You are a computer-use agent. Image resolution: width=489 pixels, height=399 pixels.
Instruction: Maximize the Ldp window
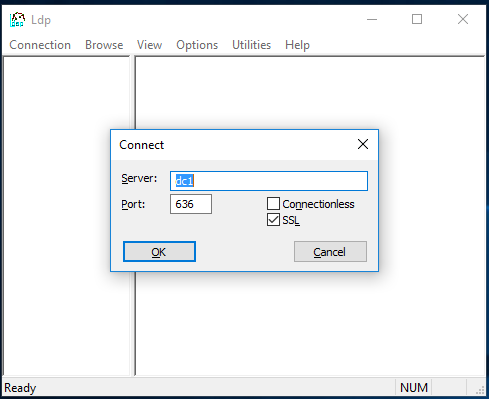417,19
